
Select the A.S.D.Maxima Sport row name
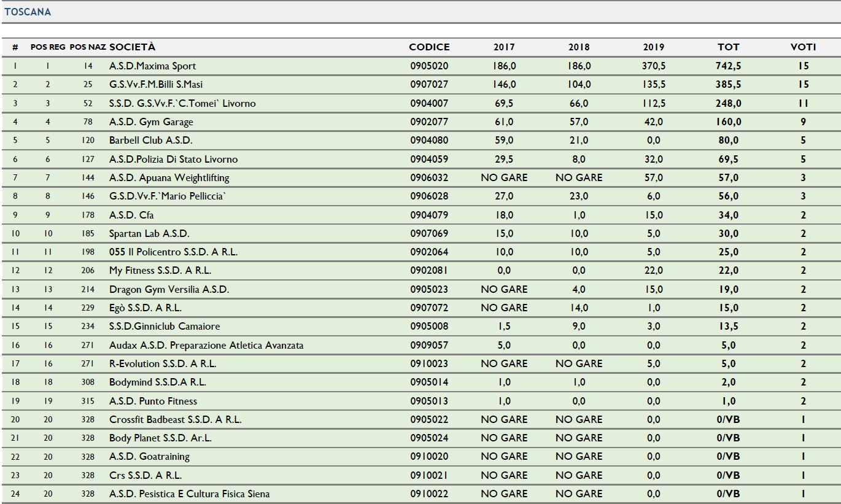[153, 66]
